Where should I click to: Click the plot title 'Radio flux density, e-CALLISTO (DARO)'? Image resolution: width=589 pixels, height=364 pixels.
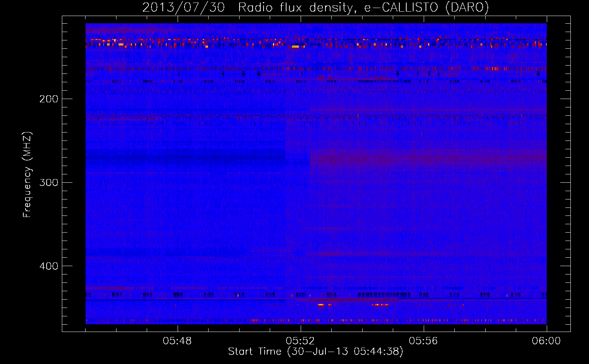[363, 8]
